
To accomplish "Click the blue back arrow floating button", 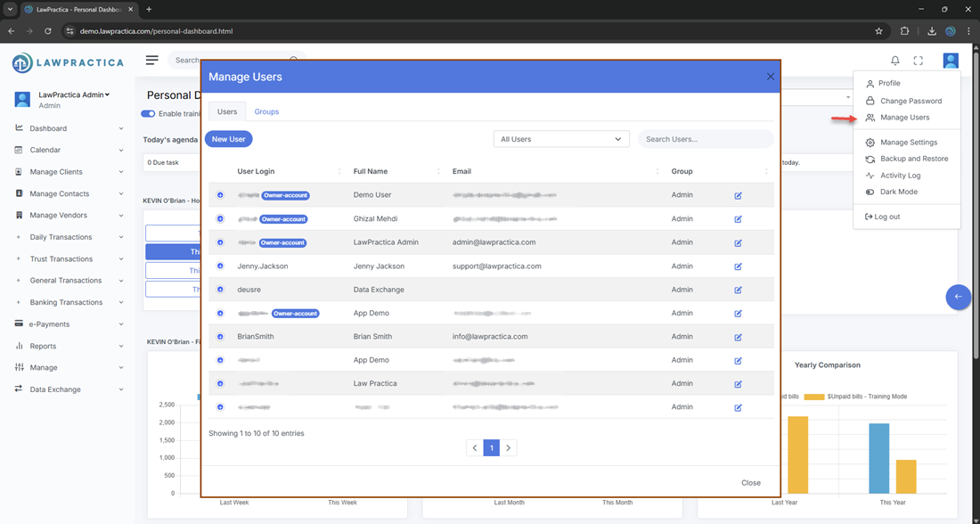I will pyautogui.click(x=958, y=297).
